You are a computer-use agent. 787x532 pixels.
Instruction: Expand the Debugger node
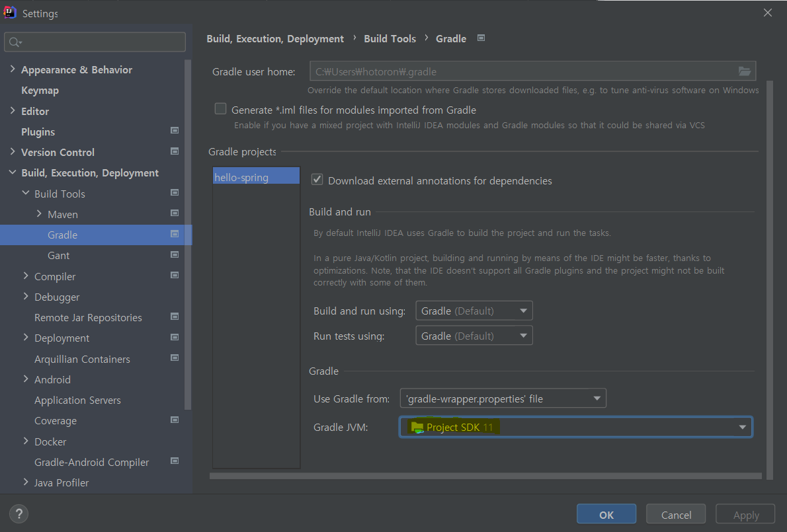(26, 296)
